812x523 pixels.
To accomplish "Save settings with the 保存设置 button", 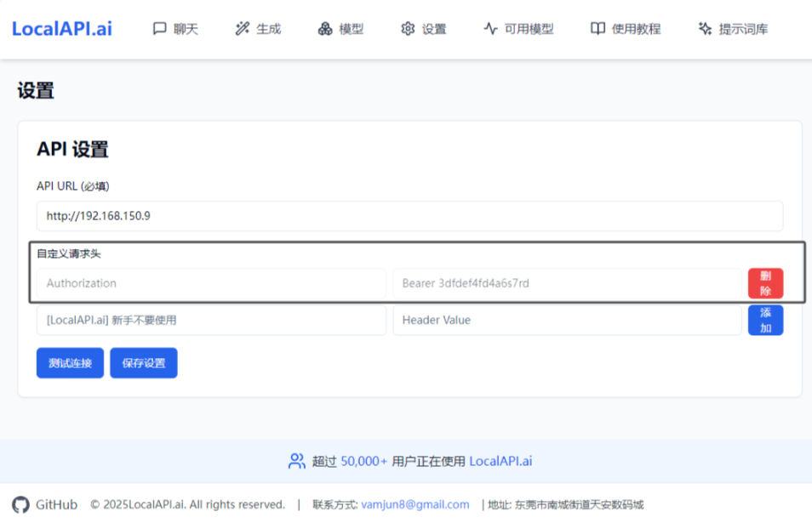I will pos(143,362).
